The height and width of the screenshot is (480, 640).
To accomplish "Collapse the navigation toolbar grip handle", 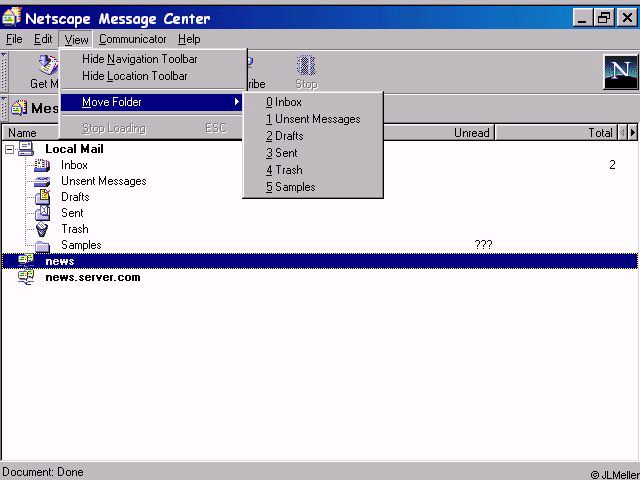I will 4,72.
